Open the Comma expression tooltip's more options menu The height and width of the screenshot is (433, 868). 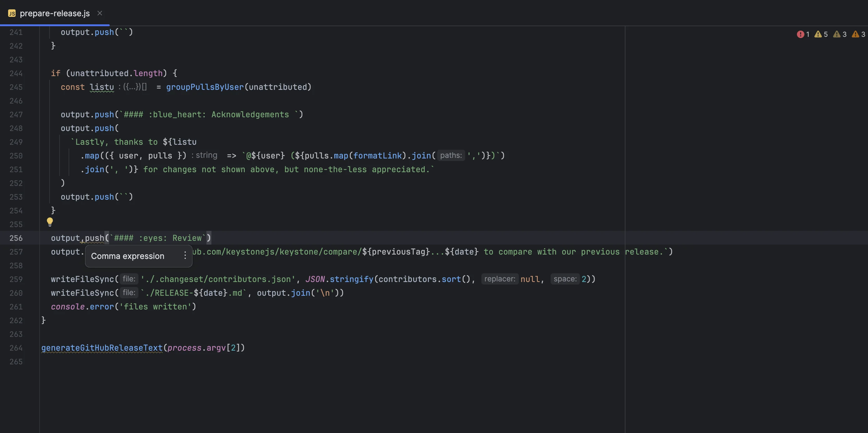[x=185, y=255]
